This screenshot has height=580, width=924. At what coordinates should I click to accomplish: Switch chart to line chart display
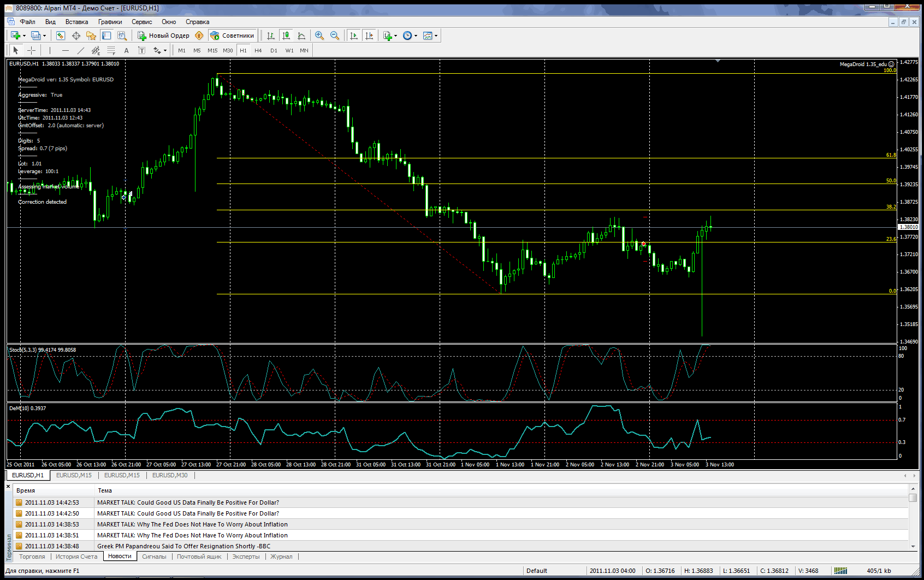301,35
